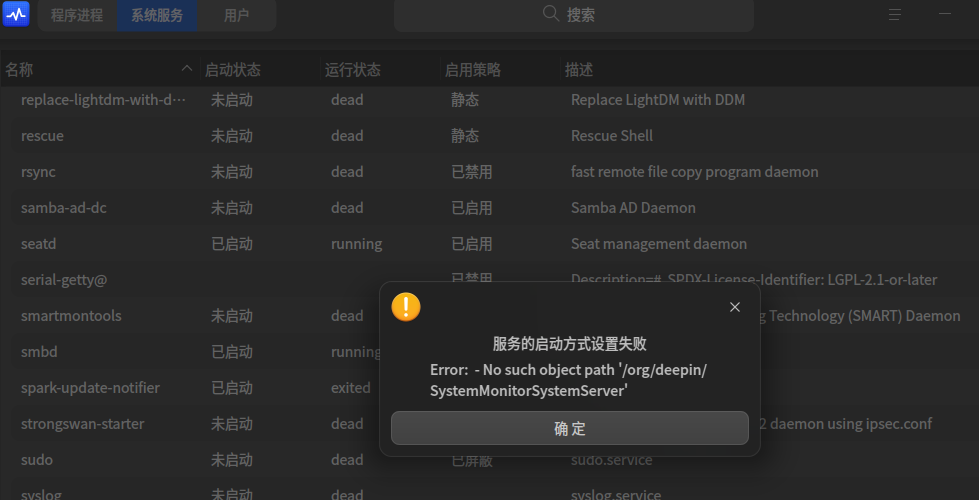979x500 pixels.
Task: Click the 未启动 status of strongswan-starter
Action: pos(232,424)
